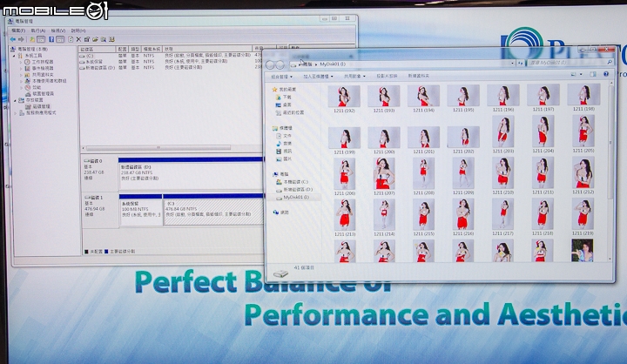This screenshot has height=364, width=627.
Task: Click the change view icon in Explorer
Action: 573,74
